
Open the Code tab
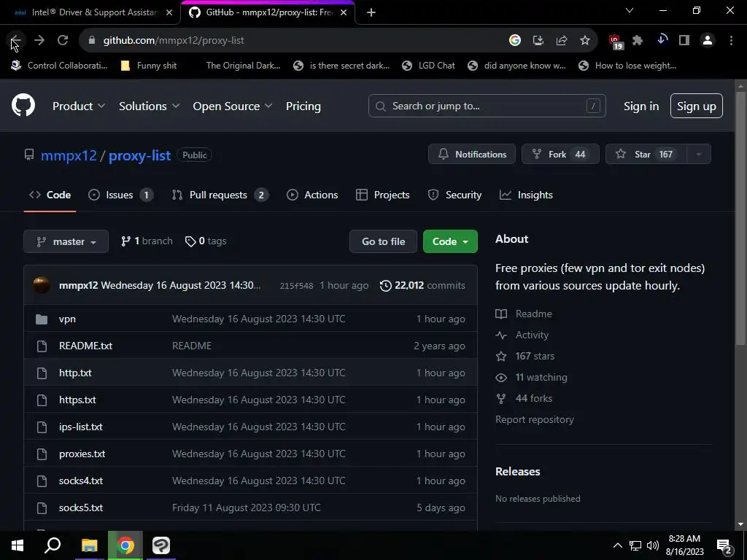point(50,195)
